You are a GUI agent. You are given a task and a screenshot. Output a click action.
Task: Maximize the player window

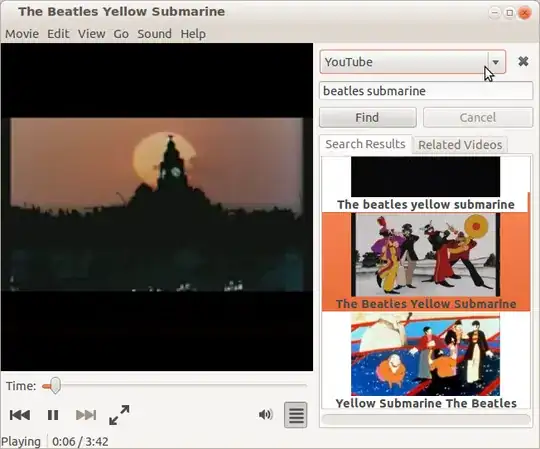pos(509,13)
